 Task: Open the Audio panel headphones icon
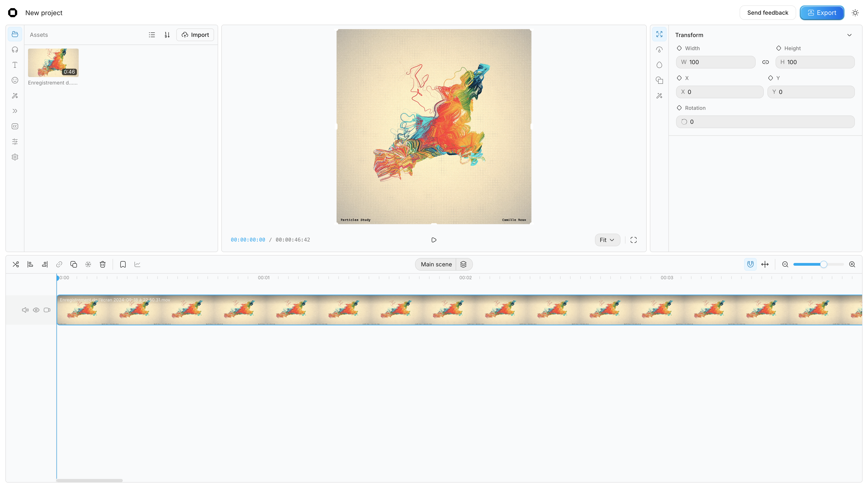15,49
